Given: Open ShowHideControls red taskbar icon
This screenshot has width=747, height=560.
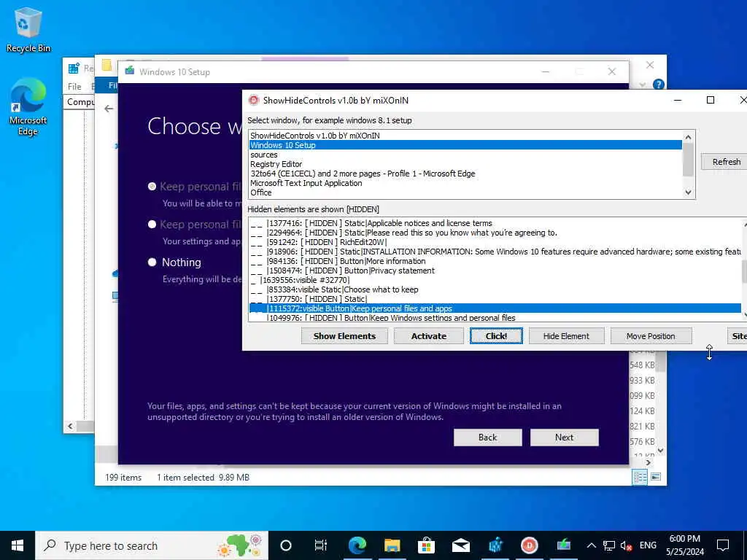Looking at the screenshot, I should point(530,545).
